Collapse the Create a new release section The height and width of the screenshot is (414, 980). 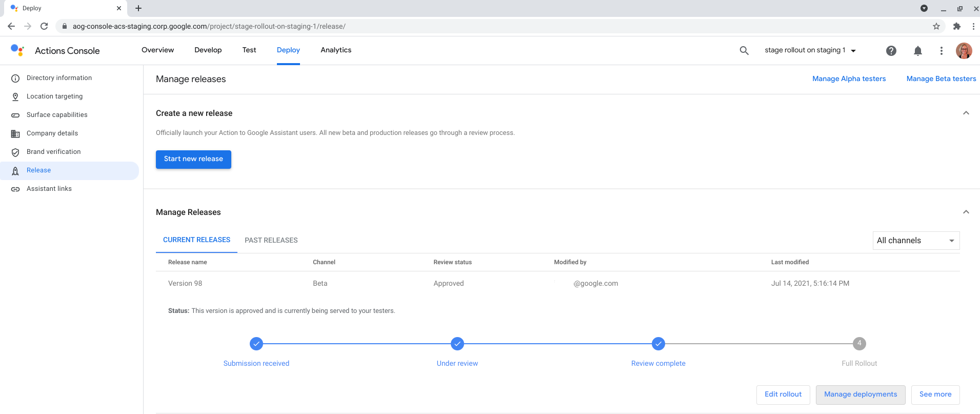coord(966,113)
